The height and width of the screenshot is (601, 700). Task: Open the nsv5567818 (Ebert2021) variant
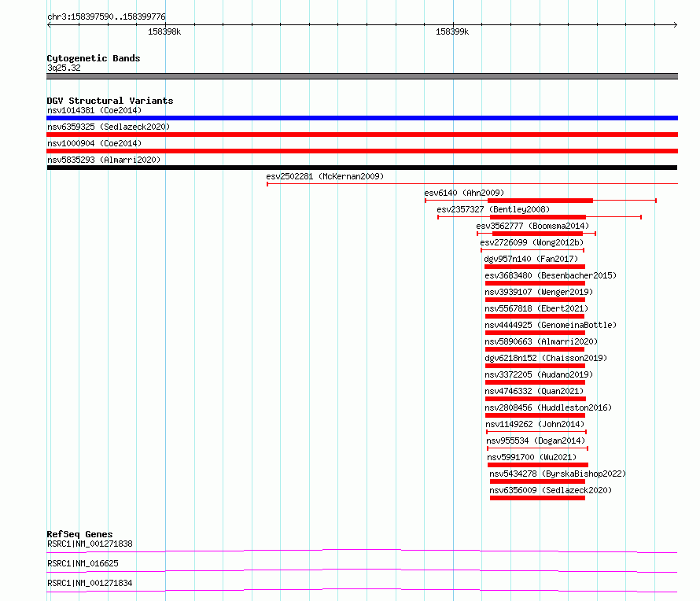[x=536, y=308]
